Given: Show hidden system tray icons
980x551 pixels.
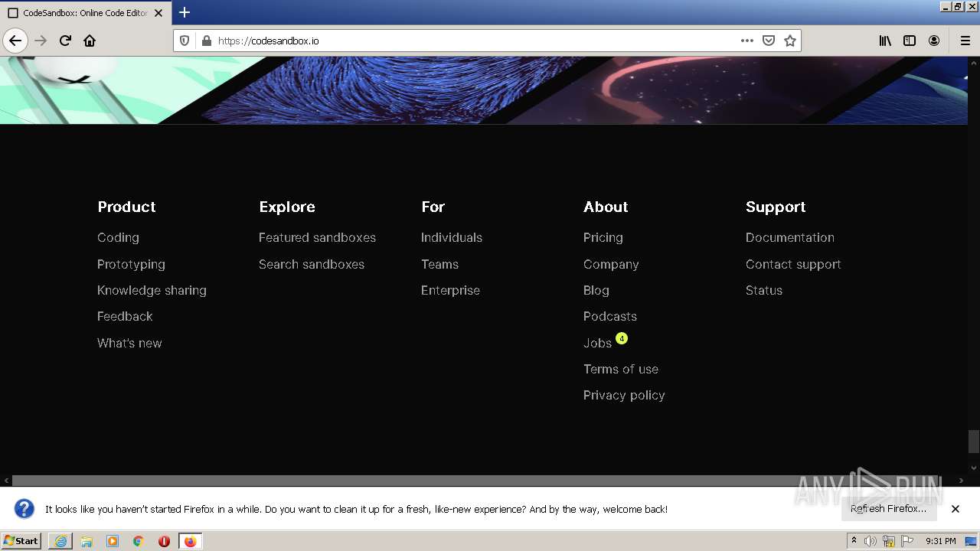Looking at the screenshot, I should coord(854,541).
